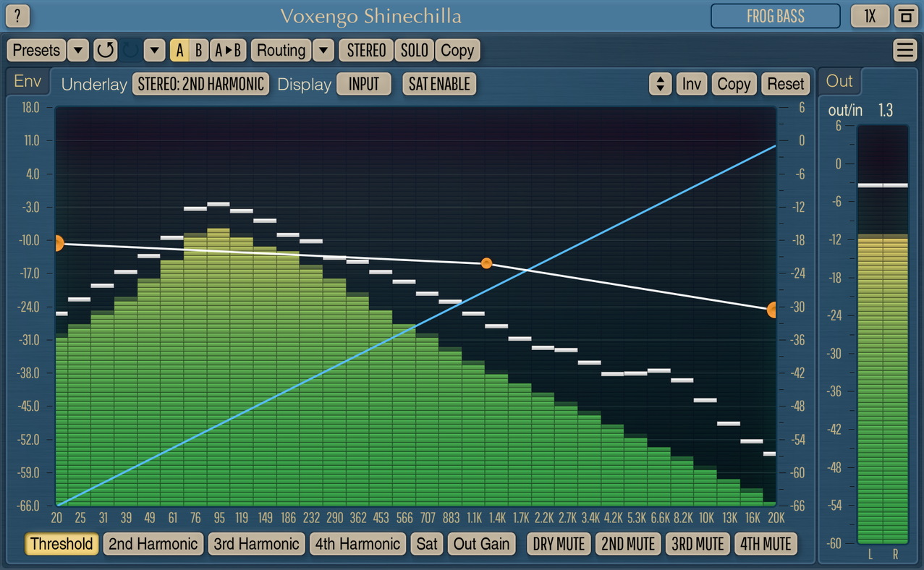The width and height of the screenshot is (924, 570).
Task: Click the Voxengo Shinechilla title
Action: (370, 16)
